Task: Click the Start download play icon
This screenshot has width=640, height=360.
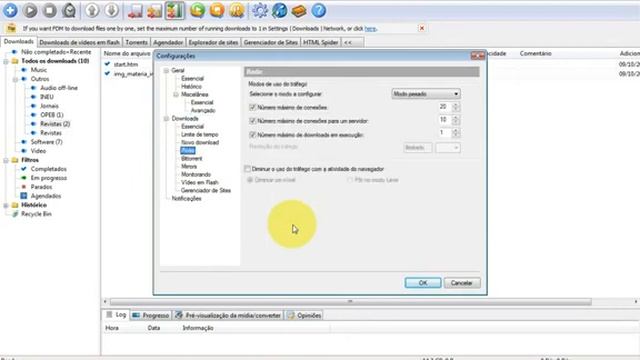Action: (30, 11)
